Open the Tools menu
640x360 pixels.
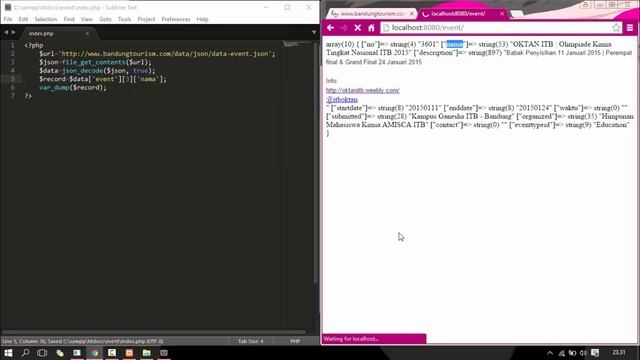pos(124,19)
